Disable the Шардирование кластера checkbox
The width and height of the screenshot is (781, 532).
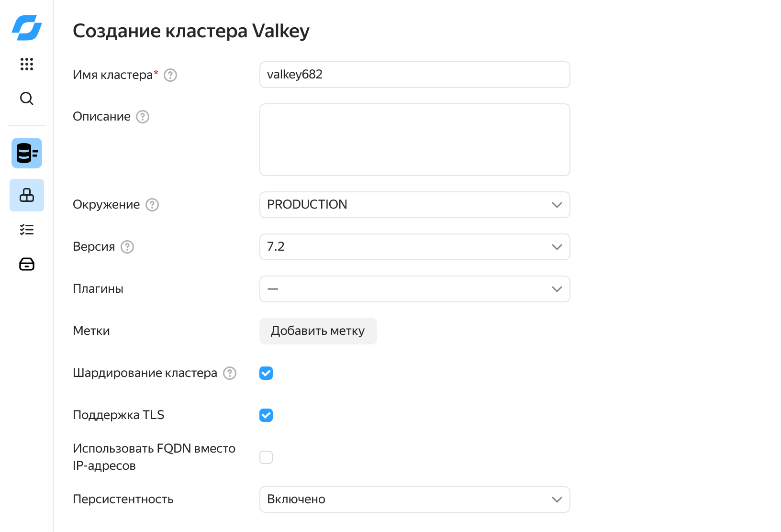[x=266, y=373]
